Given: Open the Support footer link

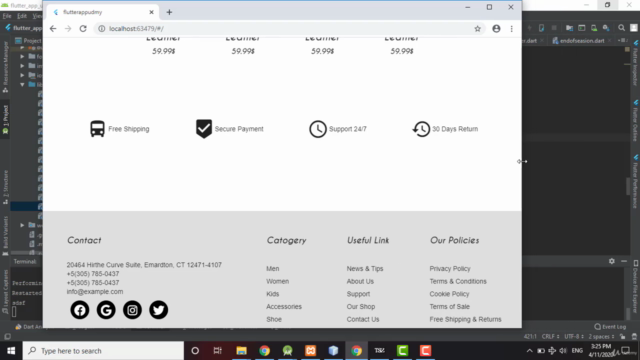Looking at the screenshot, I should click(358, 294).
